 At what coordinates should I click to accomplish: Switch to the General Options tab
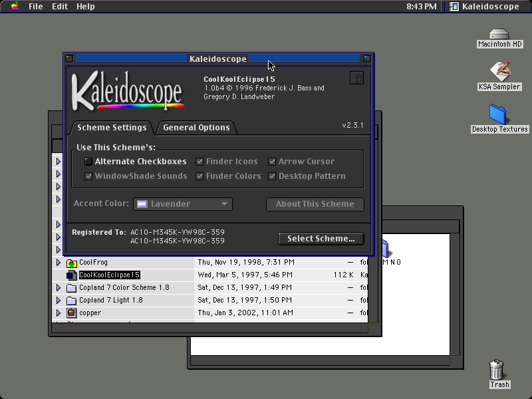point(196,128)
